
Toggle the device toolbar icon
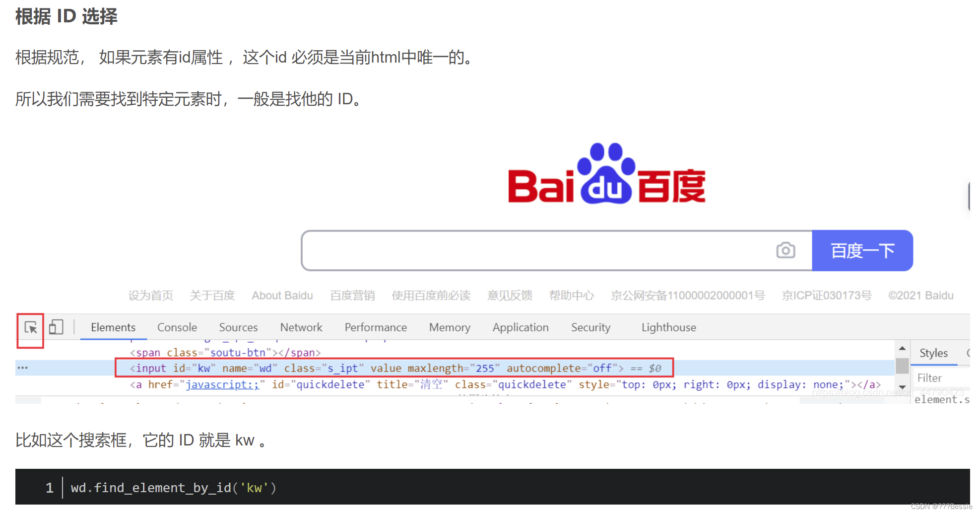(x=56, y=327)
